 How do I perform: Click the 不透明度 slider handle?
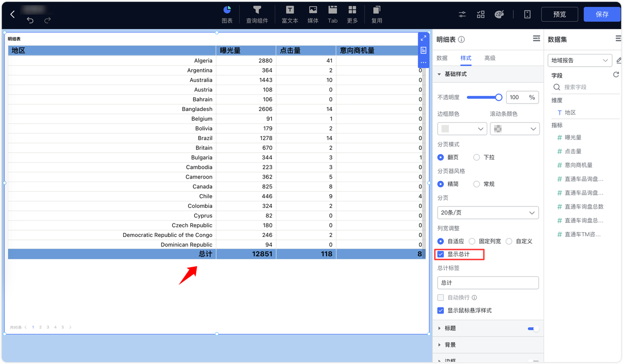coord(499,97)
